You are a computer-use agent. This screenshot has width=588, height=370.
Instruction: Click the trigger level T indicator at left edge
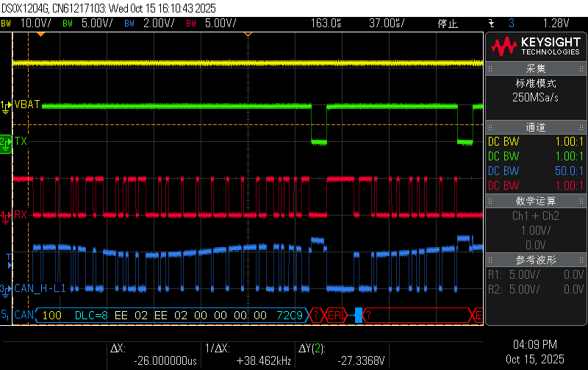[x=9, y=257]
